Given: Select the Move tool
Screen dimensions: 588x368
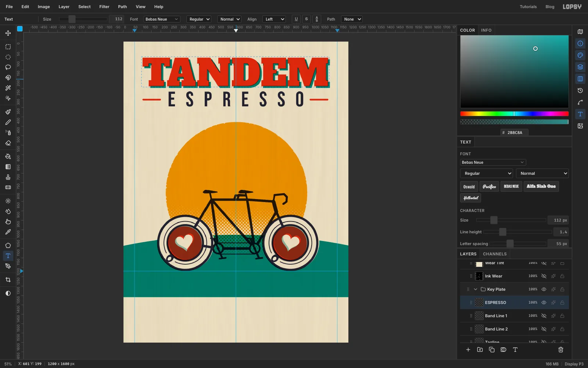Looking at the screenshot, I should click(8, 33).
